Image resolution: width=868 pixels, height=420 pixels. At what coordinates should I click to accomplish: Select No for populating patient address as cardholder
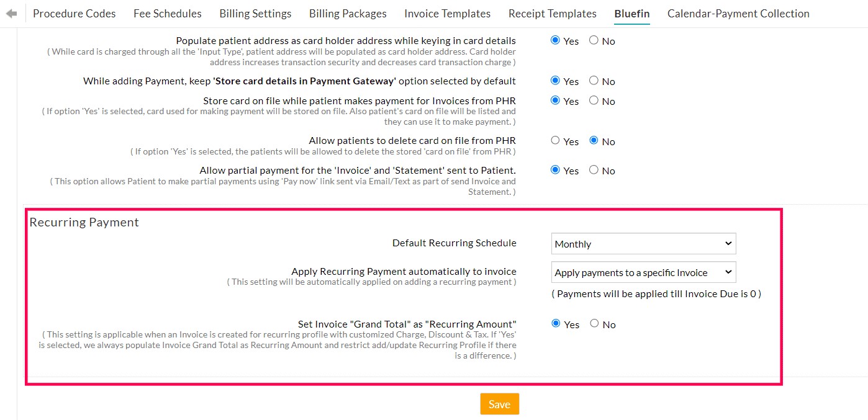click(x=593, y=40)
